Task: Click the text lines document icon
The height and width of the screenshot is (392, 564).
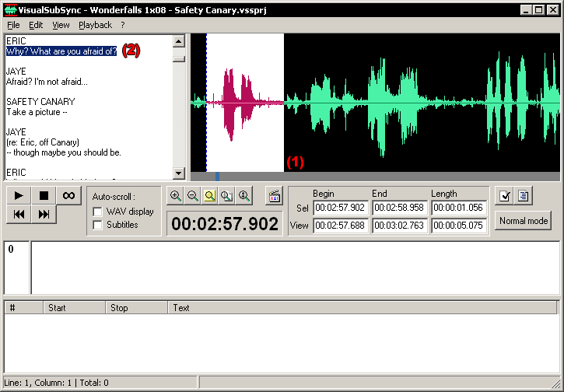Action: pos(524,196)
